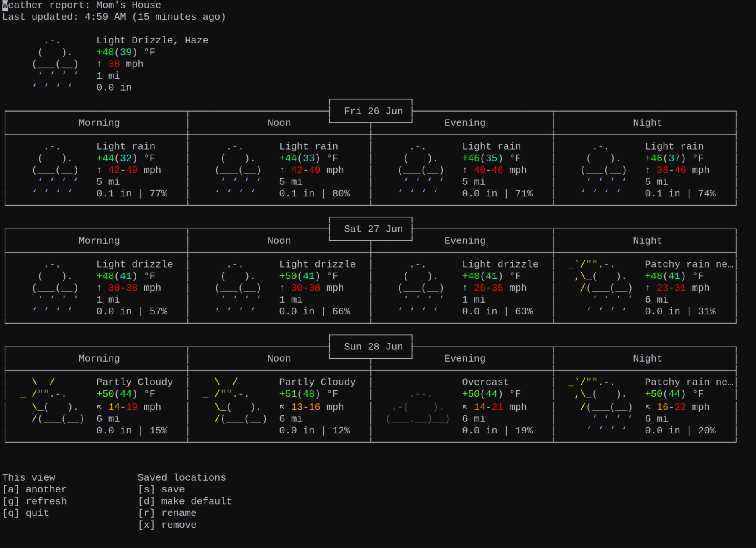Click Saturday morning light drizzle cloud icon
Screen dimensions: 756x548
pos(56,288)
